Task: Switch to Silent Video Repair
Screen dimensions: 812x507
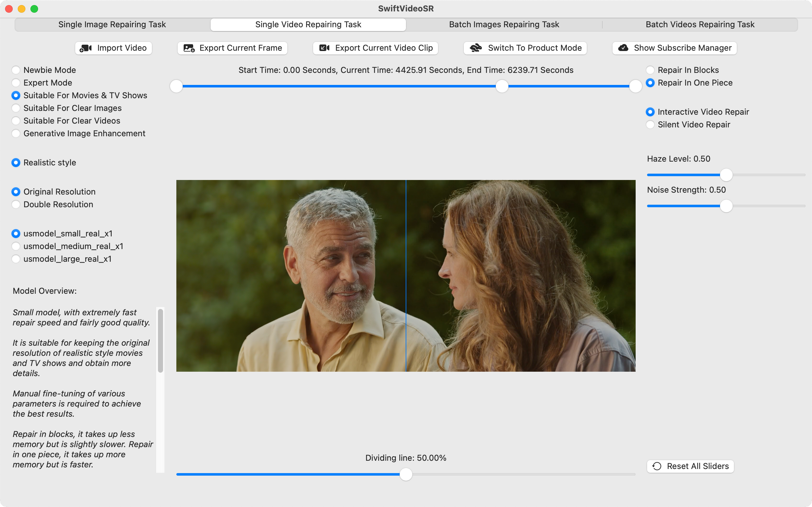Action: pos(650,125)
